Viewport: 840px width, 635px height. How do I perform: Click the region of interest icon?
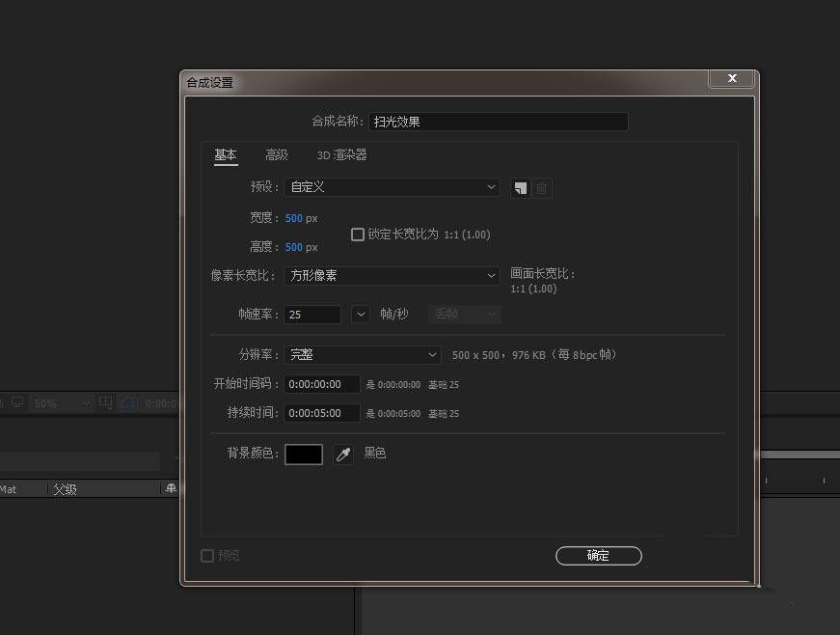pos(105,403)
